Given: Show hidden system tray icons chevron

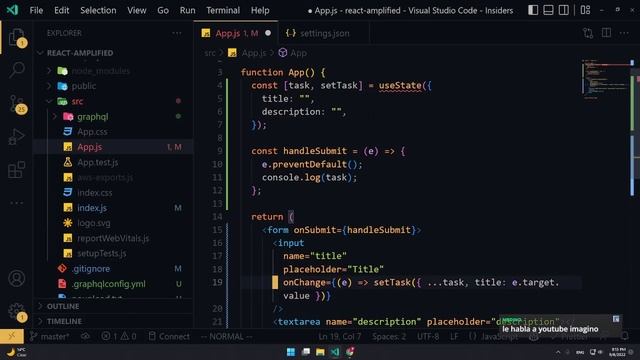Looking at the screenshot, I should (558, 352).
